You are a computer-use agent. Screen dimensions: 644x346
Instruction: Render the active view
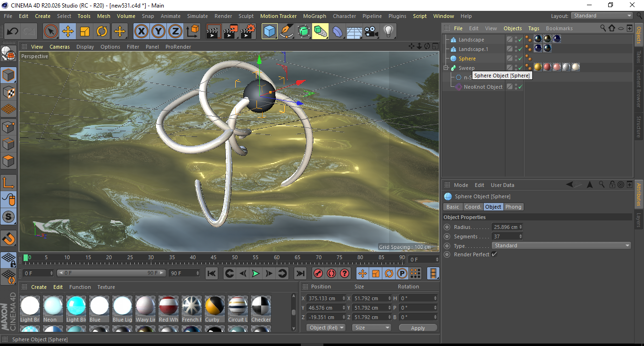click(x=214, y=32)
